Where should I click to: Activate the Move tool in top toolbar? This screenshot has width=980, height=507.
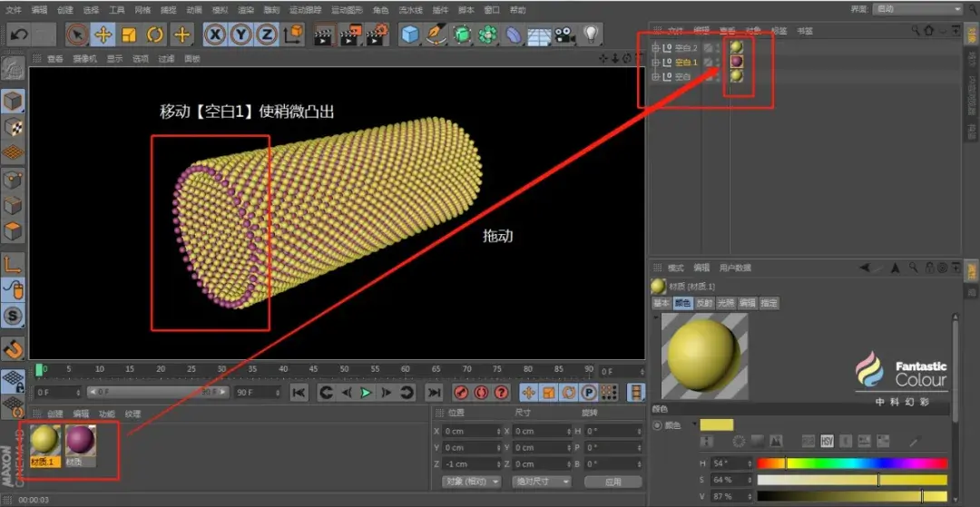point(103,34)
